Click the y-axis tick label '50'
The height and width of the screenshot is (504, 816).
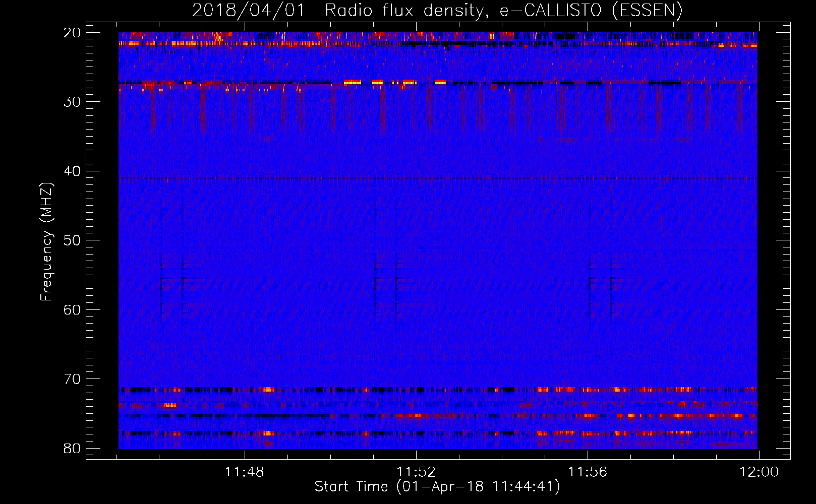pyautogui.click(x=73, y=240)
